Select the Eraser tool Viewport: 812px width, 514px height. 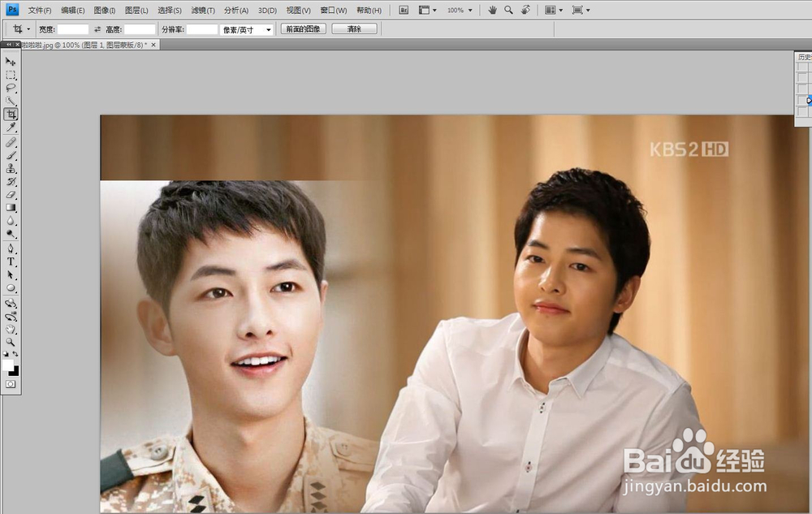pyautogui.click(x=11, y=195)
